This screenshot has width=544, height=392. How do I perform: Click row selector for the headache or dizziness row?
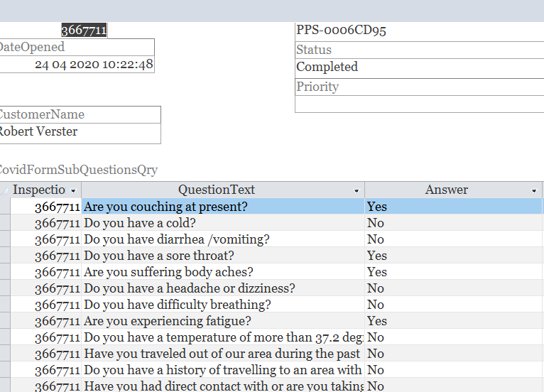pyautogui.click(x=5, y=288)
